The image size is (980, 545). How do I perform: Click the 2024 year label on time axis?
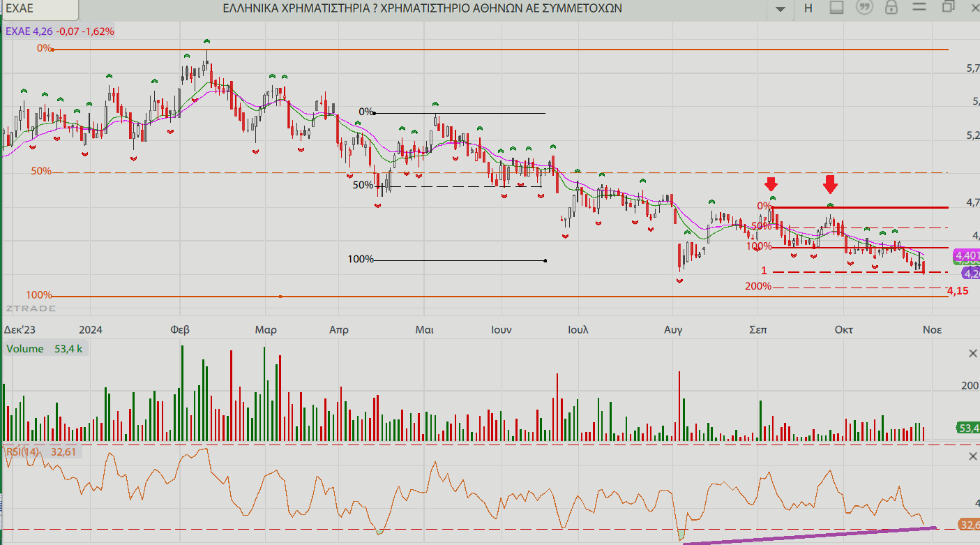(91, 329)
